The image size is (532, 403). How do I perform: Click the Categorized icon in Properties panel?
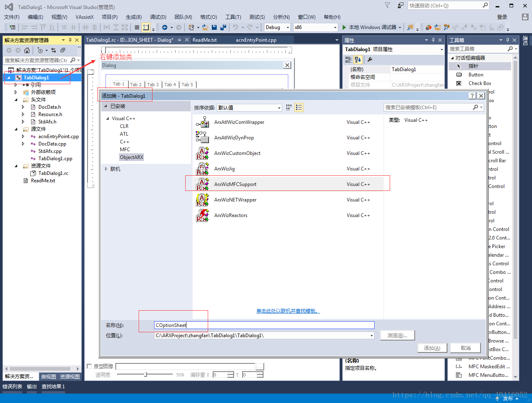click(x=348, y=59)
